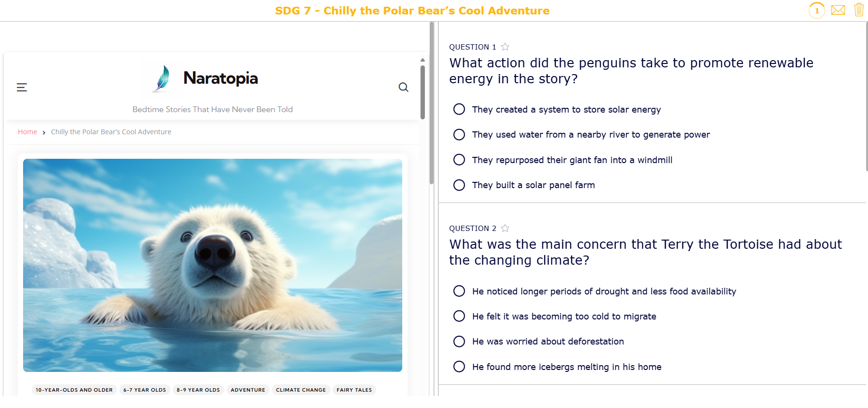Image resolution: width=868 pixels, height=408 pixels.
Task: Star Question 2 as favorite
Action: [x=505, y=228]
